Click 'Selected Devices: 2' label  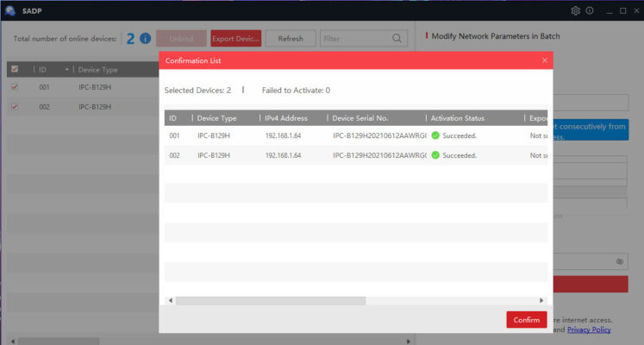point(197,91)
